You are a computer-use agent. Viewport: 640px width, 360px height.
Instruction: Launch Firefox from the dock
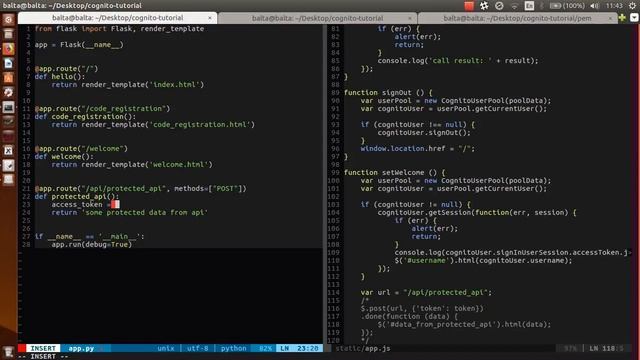point(9,49)
